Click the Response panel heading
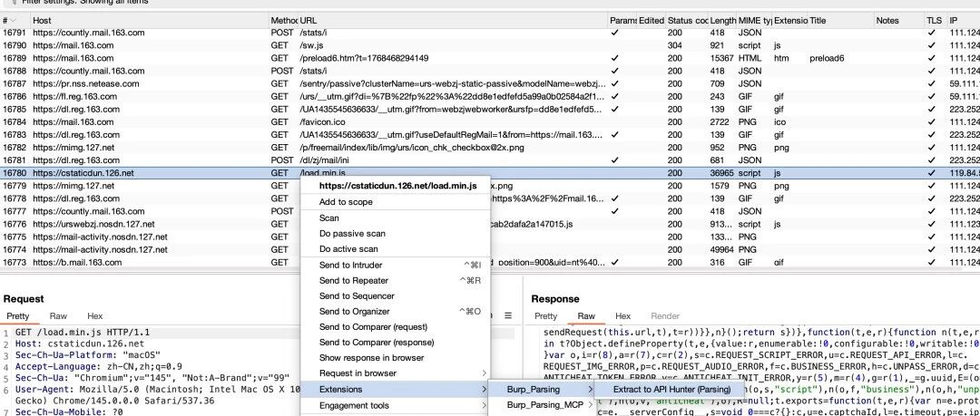The image size is (980, 416). coord(555,298)
